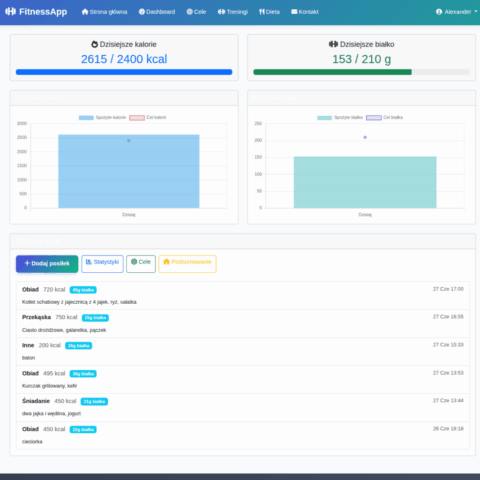480x480 pixels.
Task: Toggle the Cel kalorii legend item
Action: (x=147, y=117)
